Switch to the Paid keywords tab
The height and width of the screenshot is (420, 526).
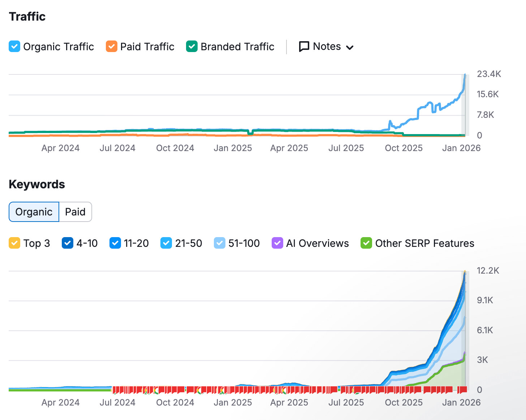(75, 212)
